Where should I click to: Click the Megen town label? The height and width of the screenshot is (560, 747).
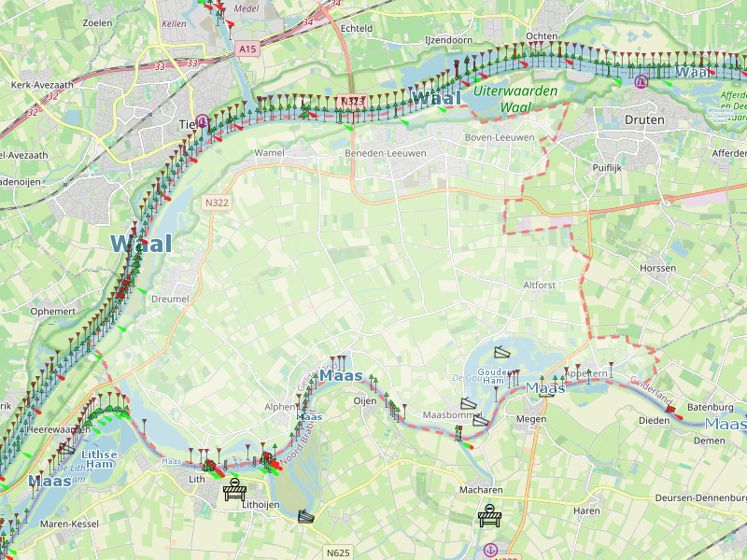pos(531,419)
